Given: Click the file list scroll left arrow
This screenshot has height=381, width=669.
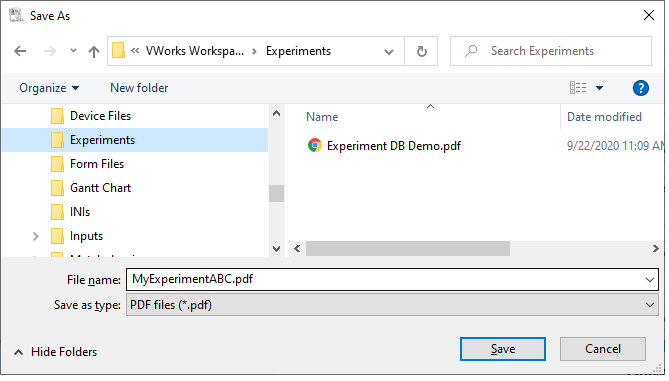Looking at the screenshot, I should tap(297, 249).
